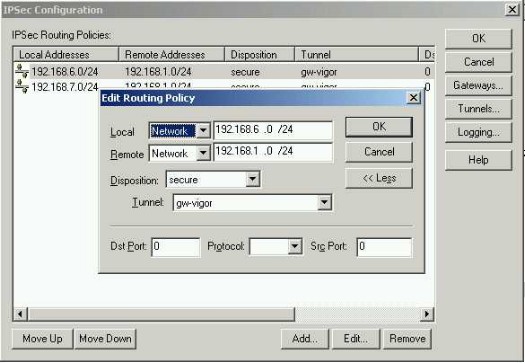
Task: Close the IPSec Configuration window
Action: point(512,9)
